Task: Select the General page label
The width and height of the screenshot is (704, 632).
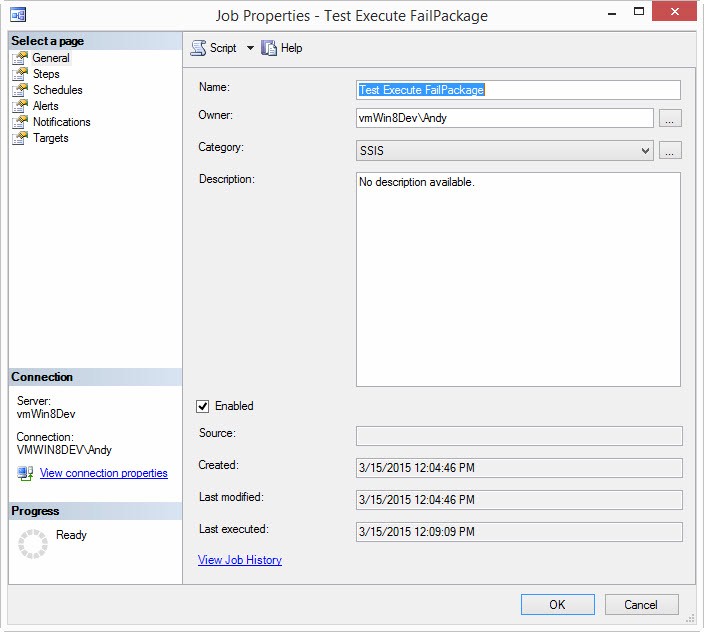Action: [51, 58]
